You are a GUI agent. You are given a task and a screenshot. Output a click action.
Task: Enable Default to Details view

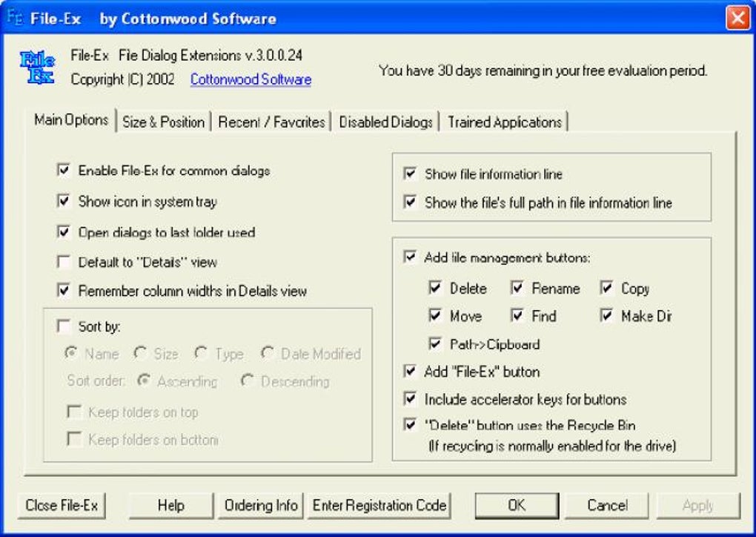click(x=64, y=261)
